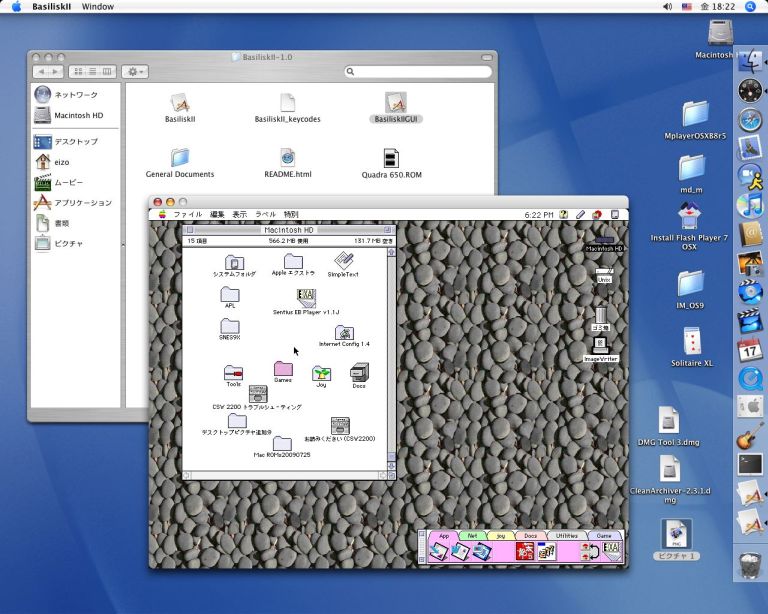The width and height of the screenshot is (768, 614).
Task: Open Spotlight search in menu bar
Action: click(750, 6)
